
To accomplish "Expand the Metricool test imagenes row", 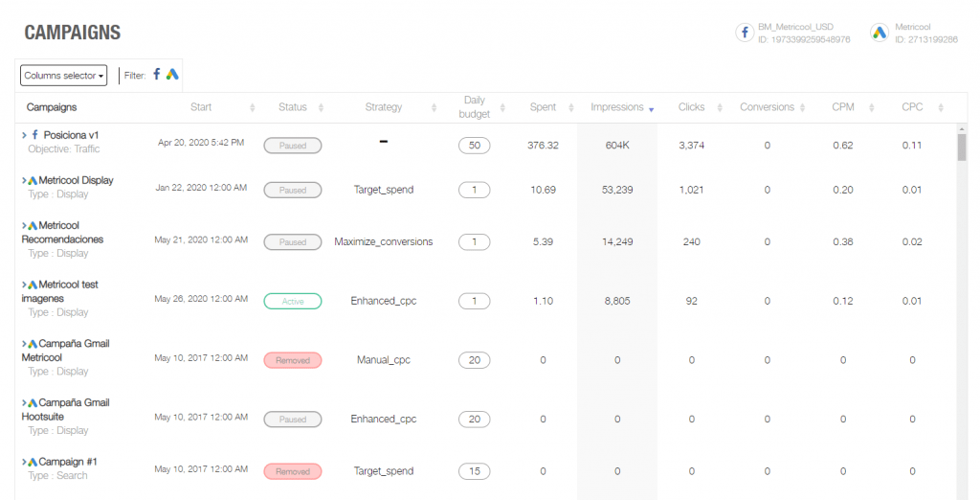I will [24, 284].
